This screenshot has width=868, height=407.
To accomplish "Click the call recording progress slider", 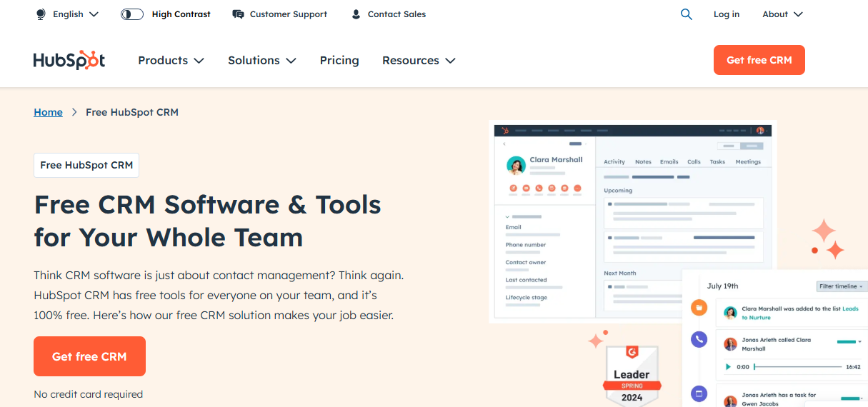I will coord(798,367).
